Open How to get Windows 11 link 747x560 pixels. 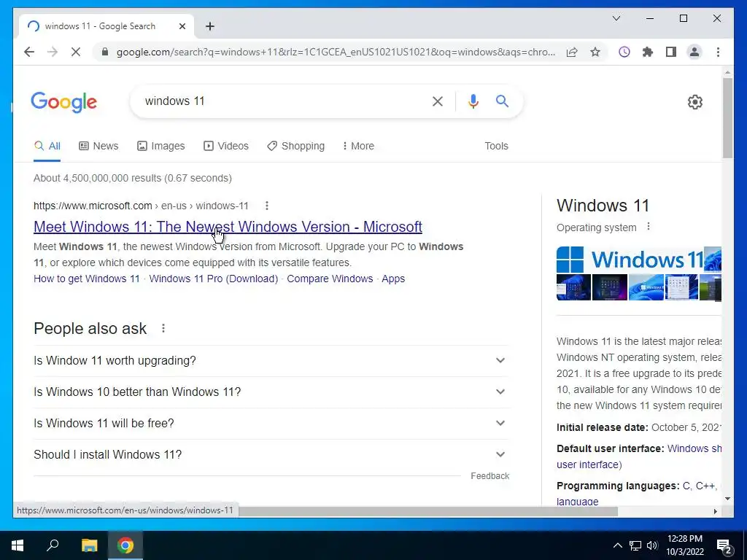point(87,279)
